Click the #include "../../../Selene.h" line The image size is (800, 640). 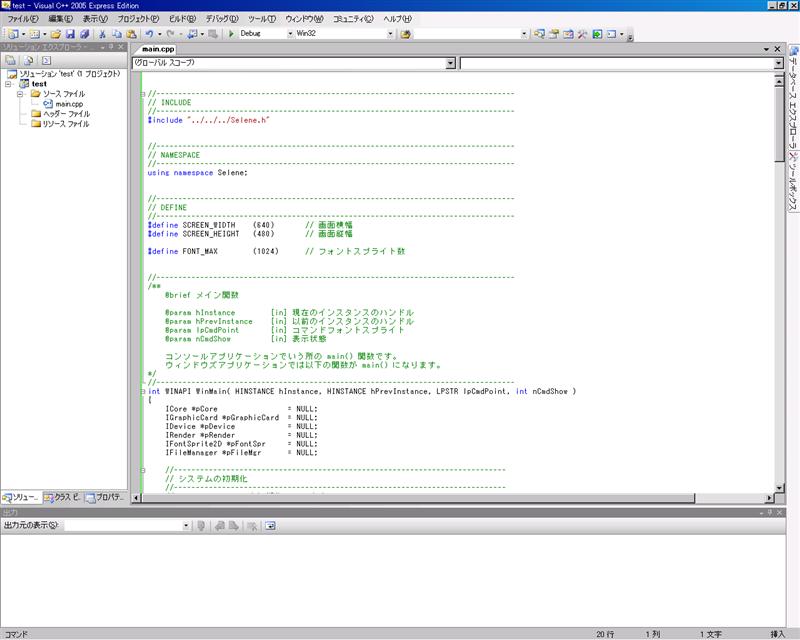click(x=208, y=120)
